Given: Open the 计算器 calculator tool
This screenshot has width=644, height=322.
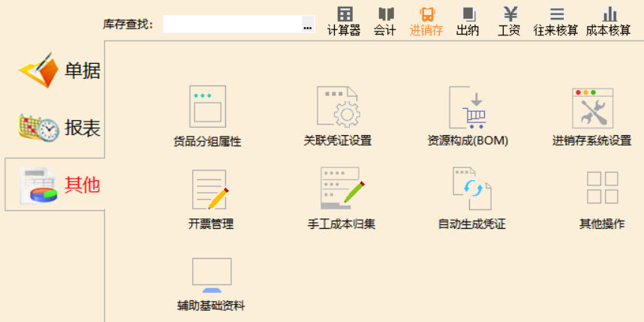Looking at the screenshot, I should pos(345,22).
